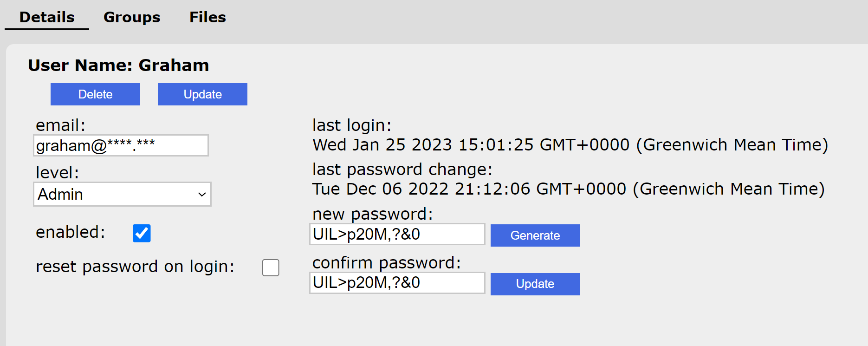868x346 pixels.
Task: Open the Files tab
Action: (207, 17)
